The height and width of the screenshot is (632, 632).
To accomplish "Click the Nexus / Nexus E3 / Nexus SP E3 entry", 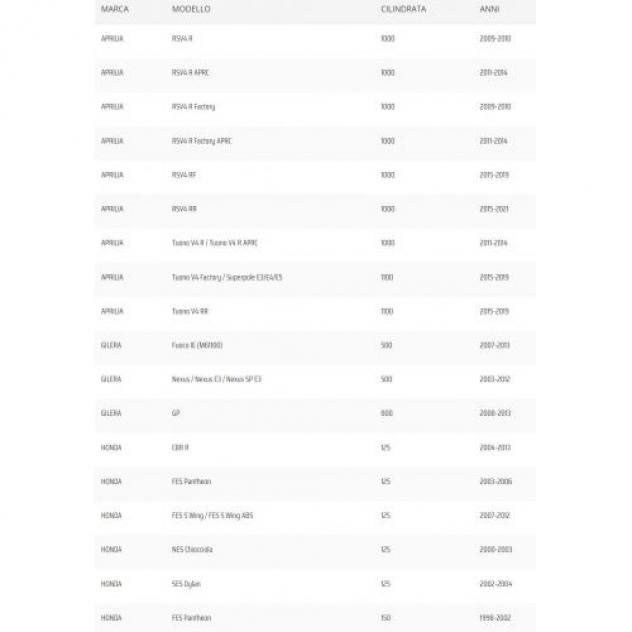I will pos(216,379).
